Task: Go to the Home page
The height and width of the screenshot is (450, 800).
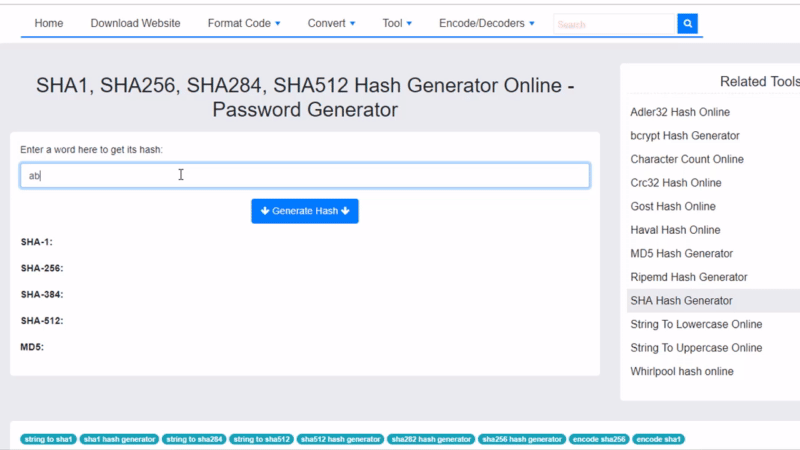Action: tap(49, 23)
